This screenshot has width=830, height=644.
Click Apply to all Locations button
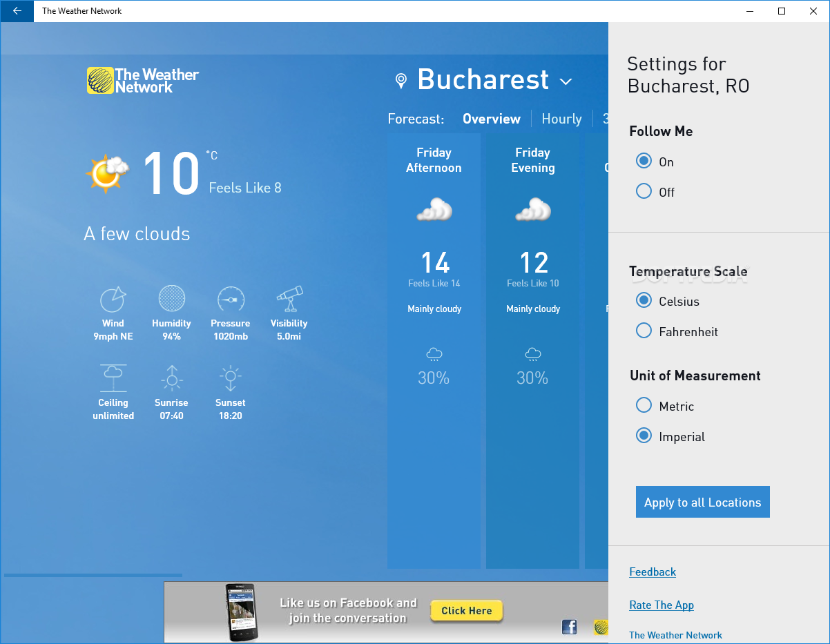[702, 502]
